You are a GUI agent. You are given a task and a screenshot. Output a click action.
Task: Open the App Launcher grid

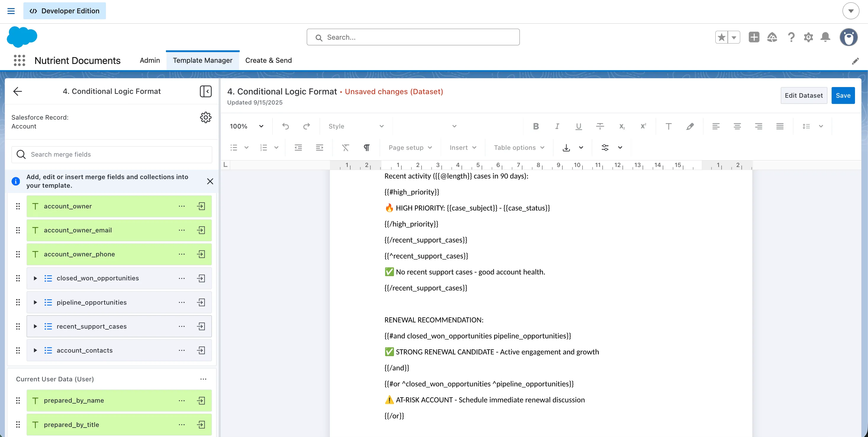[x=20, y=60]
